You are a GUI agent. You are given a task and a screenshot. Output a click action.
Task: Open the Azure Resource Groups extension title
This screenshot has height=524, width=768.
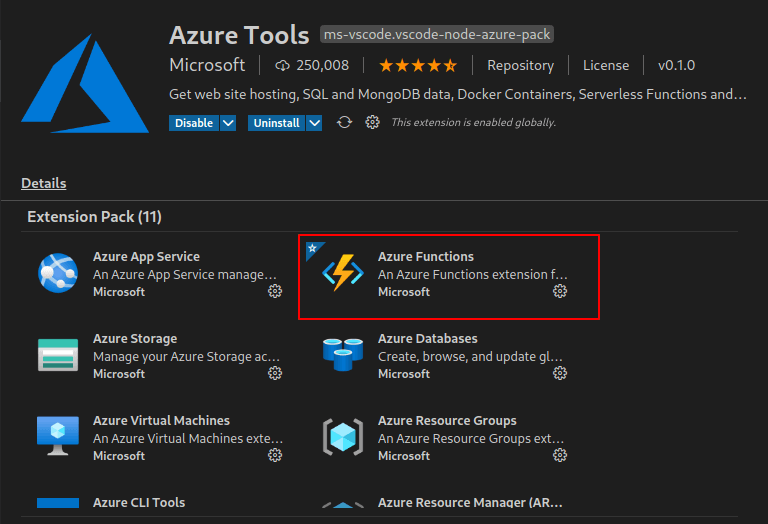click(447, 420)
